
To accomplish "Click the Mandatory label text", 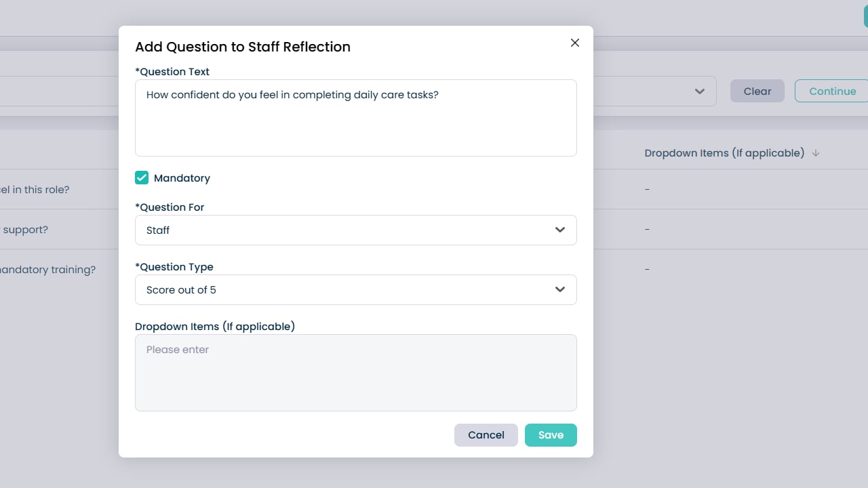I will pos(182,178).
